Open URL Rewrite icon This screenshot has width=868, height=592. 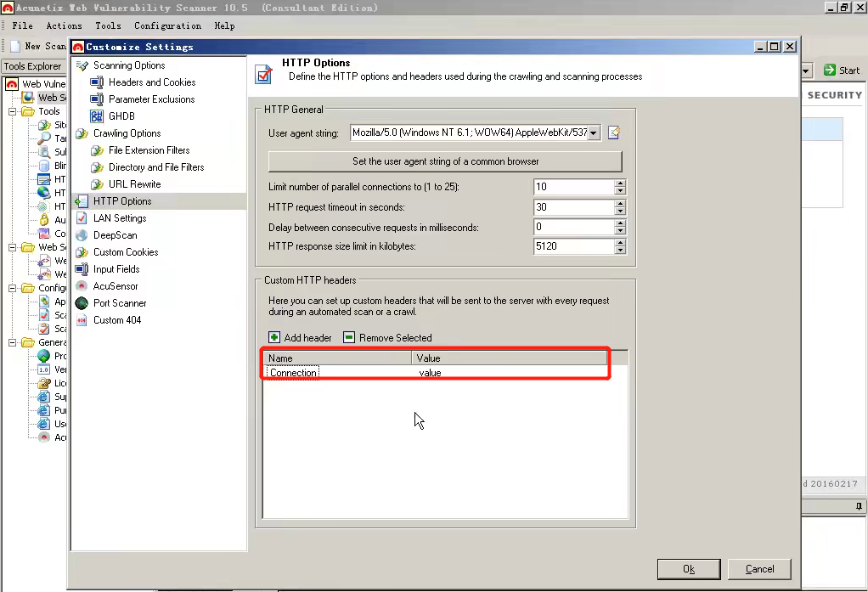(97, 184)
